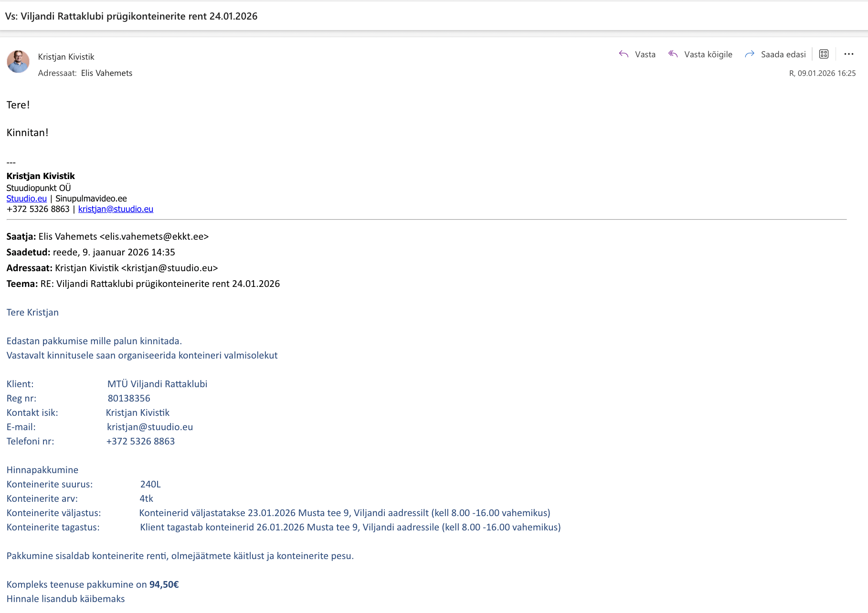Click elis.vahemets@ekkt.ee in the Saatja line

click(154, 236)
